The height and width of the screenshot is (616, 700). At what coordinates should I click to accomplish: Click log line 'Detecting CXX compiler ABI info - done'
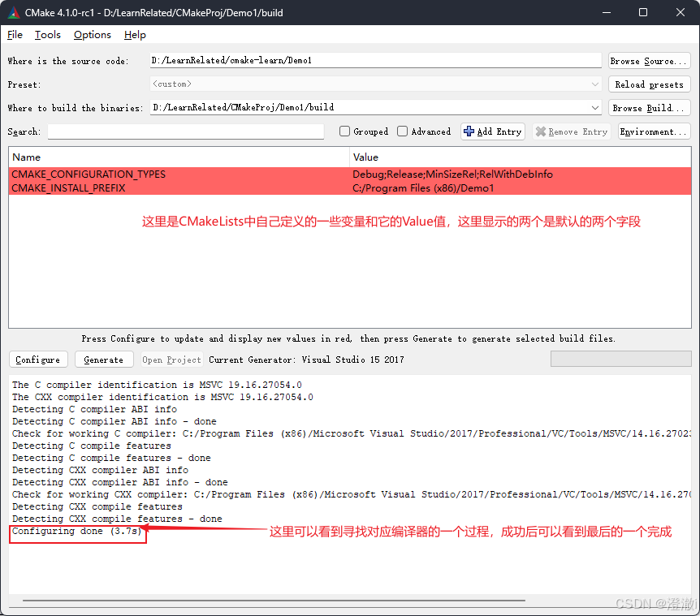[119, 482]
